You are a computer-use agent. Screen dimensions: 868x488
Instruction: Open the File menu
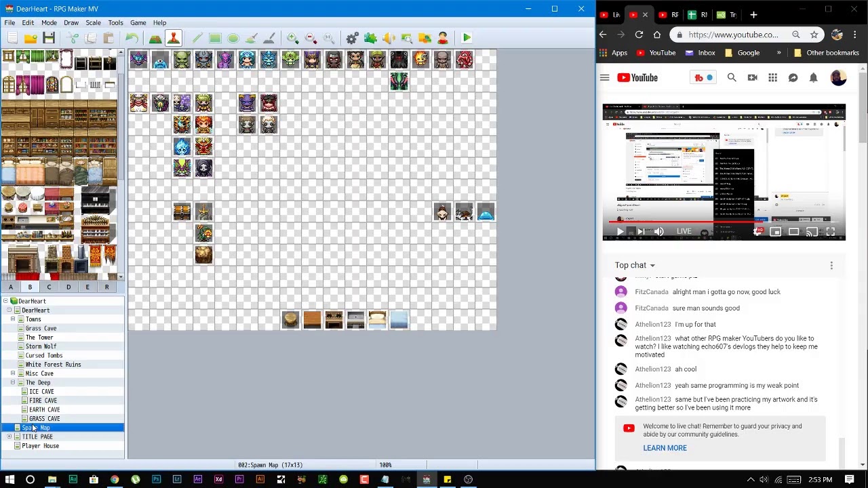click(10, 22)
